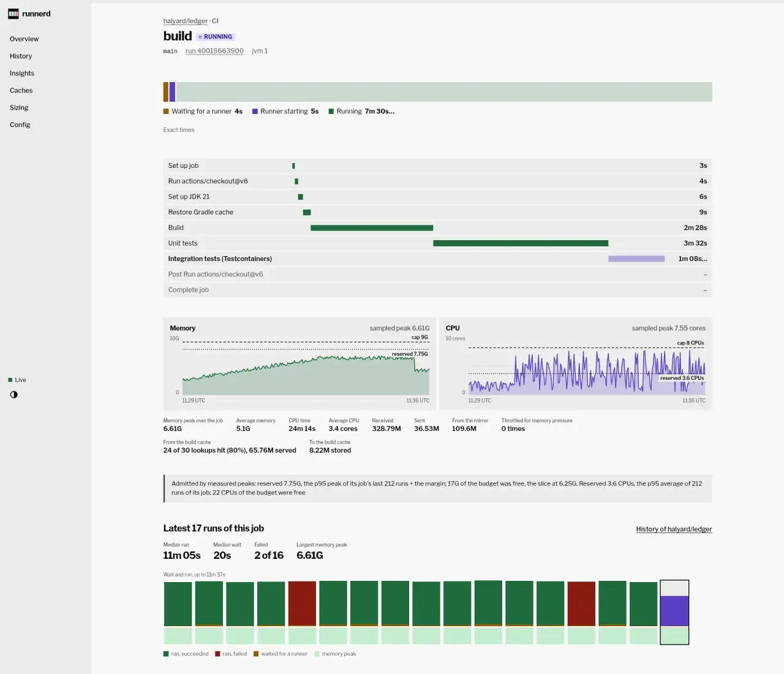Screen dimensions: 784x674
Task: Open the Config section
Action: [x=20, y=124]
